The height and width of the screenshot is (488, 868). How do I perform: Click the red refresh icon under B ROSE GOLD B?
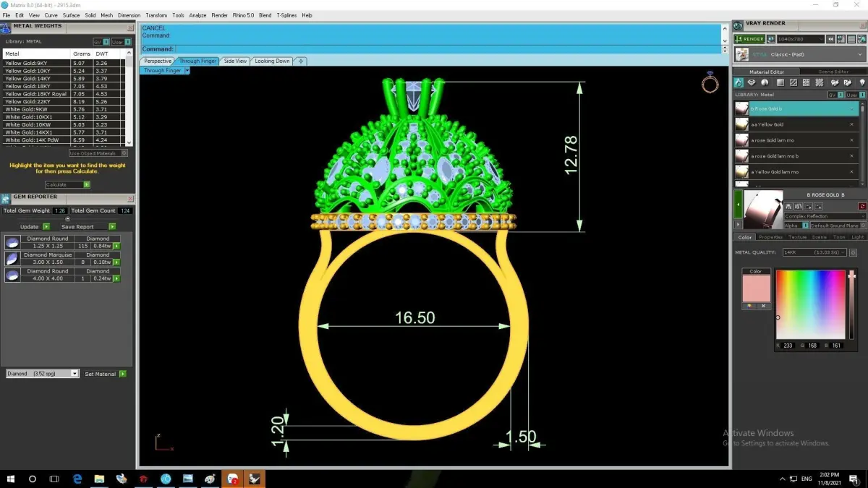862,206
